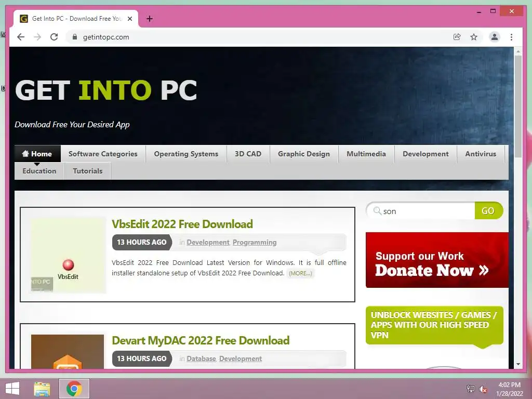Close the Get Into PC tab
532x399 pixels.
pyautogui.click(x=129, y=19)
